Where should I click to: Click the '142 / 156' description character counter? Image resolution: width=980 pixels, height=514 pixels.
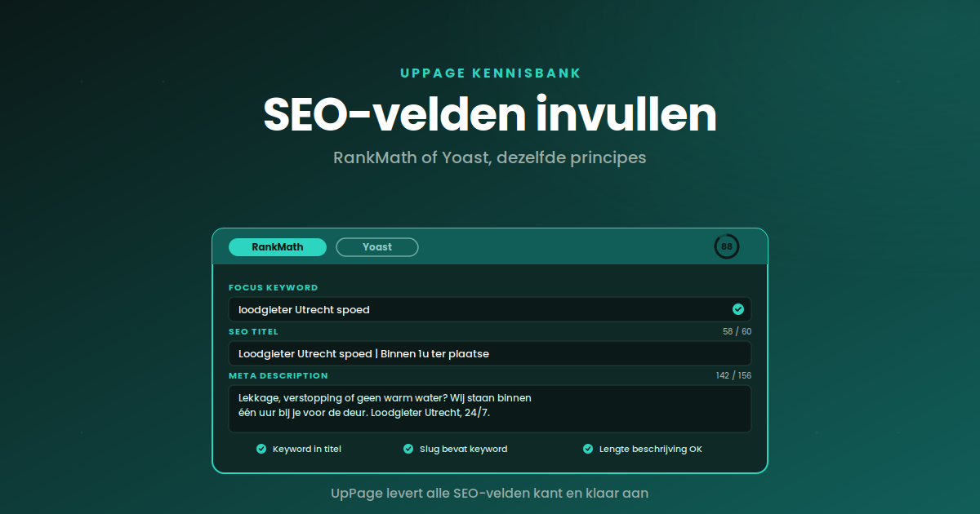click(733, 376)
